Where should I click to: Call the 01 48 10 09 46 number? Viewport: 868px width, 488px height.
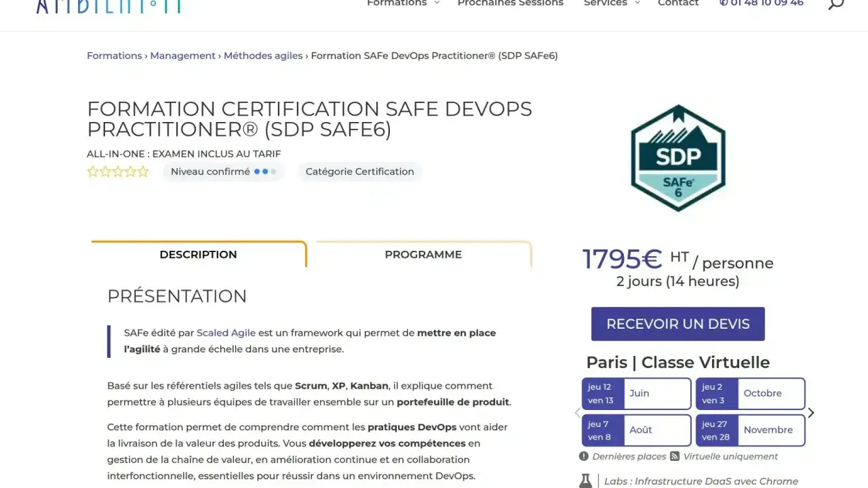pyautogui.click(x=762, y=3)
